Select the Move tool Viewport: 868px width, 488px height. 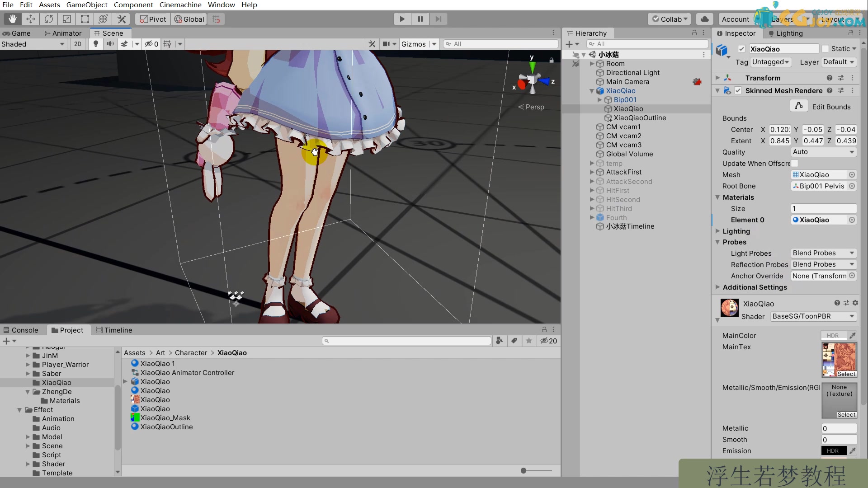click(30, 19)
